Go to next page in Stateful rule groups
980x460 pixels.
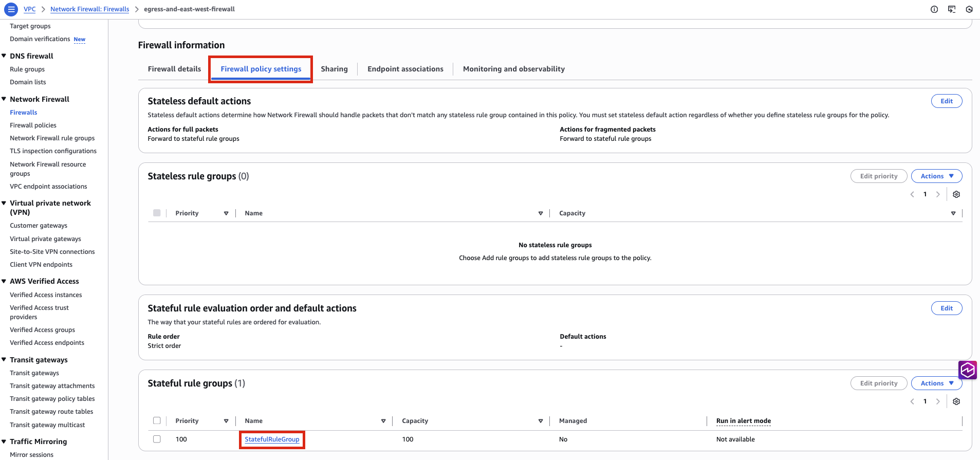click(938, 401)
